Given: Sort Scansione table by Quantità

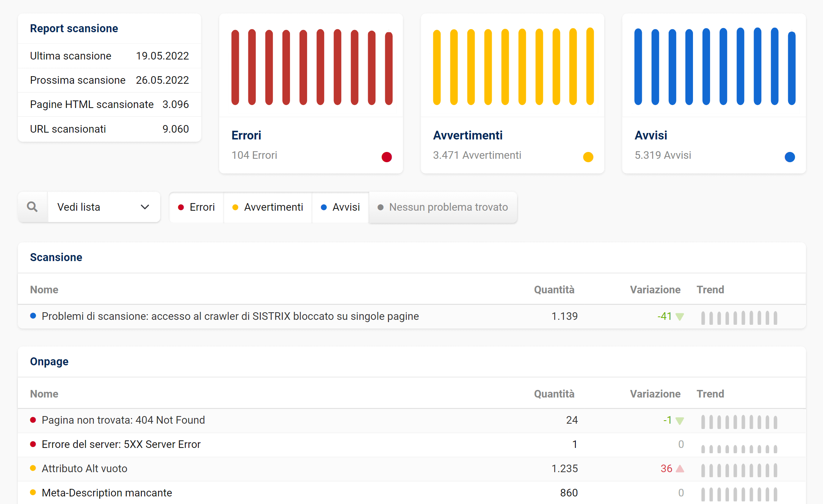Looking at the screenshot, I should click(x=554, y=290).
